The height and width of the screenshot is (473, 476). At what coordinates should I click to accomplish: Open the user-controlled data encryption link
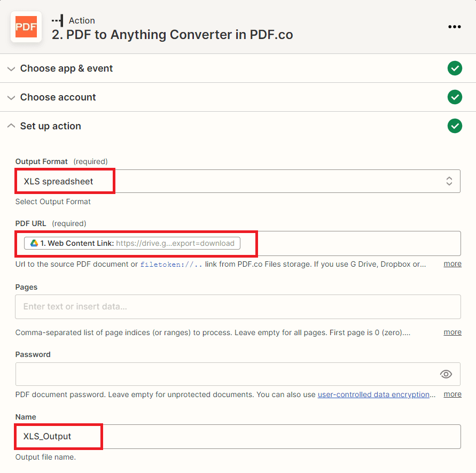(x=374, y=394)
